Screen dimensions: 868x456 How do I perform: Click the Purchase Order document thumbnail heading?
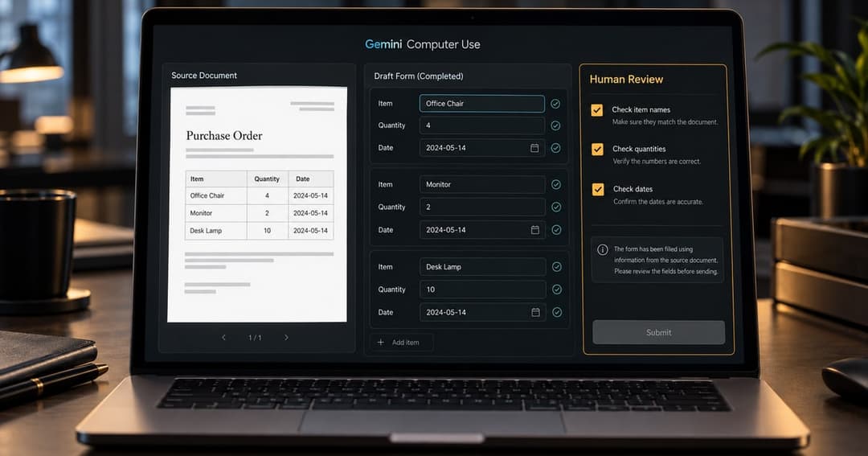click(223, 136)
